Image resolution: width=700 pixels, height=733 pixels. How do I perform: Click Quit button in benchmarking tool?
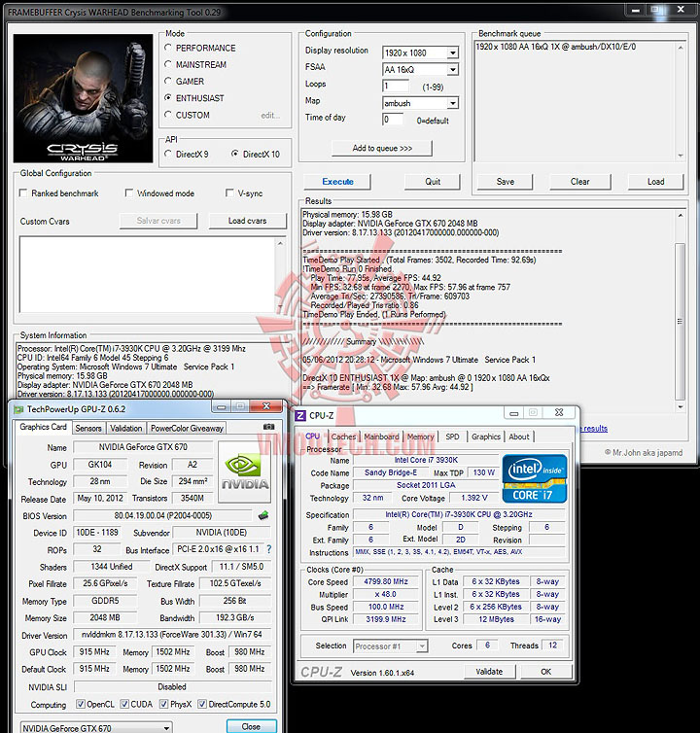(x=433, y=182)
